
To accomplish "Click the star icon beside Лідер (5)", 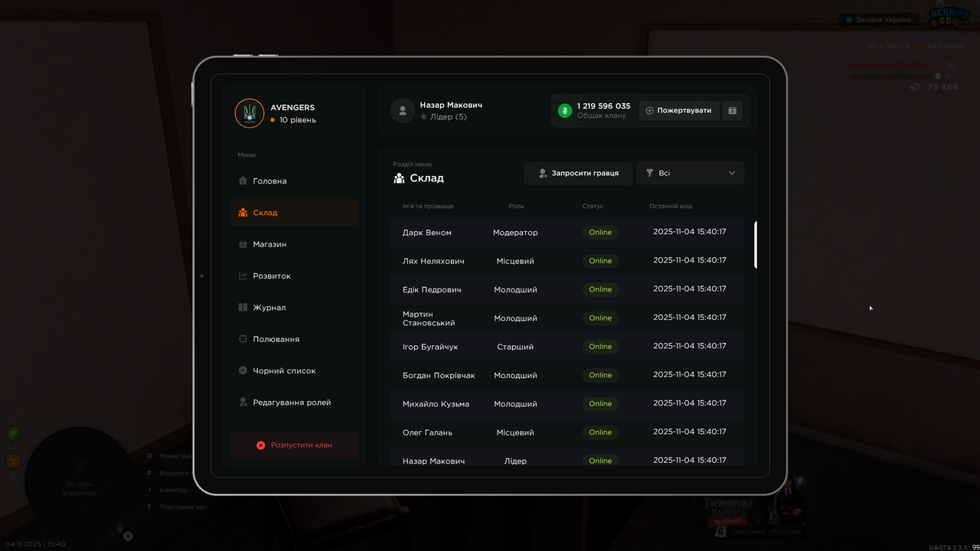I will [423, 117].
